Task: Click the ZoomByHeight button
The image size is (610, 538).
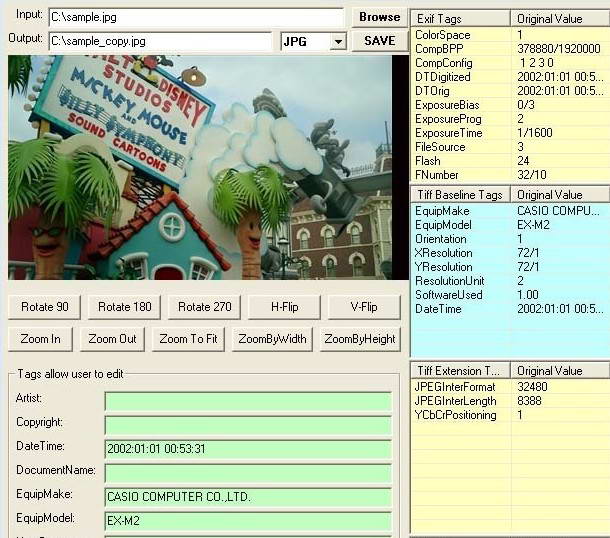Action: tap(360, 339)
